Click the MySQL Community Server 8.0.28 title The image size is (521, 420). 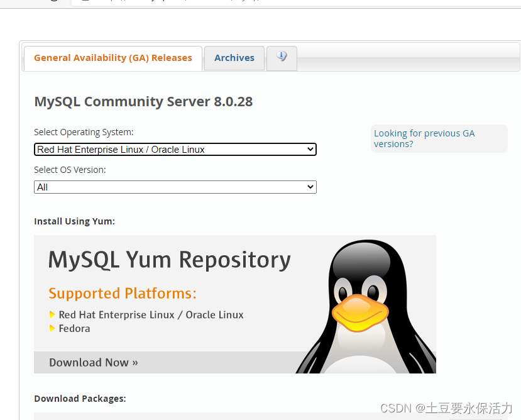pos(143,101)
